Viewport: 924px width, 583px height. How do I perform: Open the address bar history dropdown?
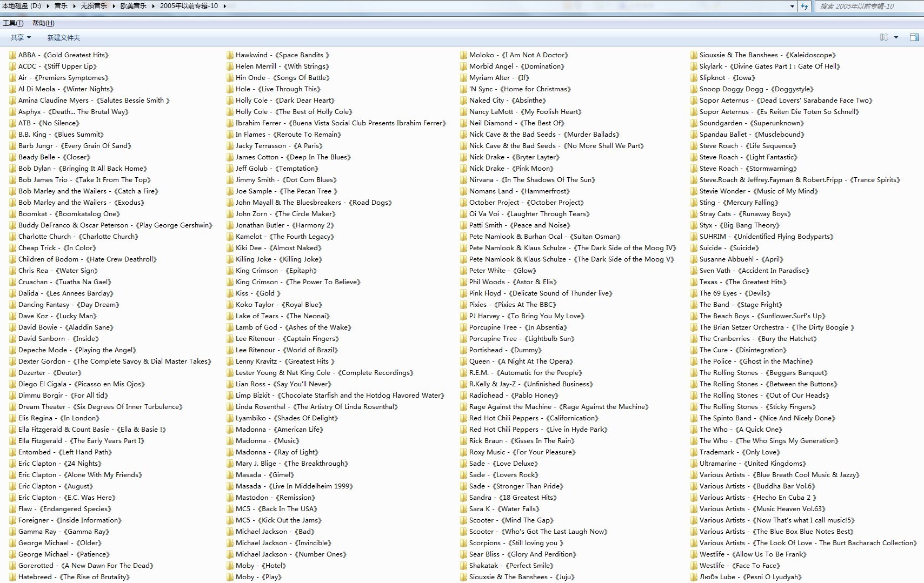coord(793,6)
